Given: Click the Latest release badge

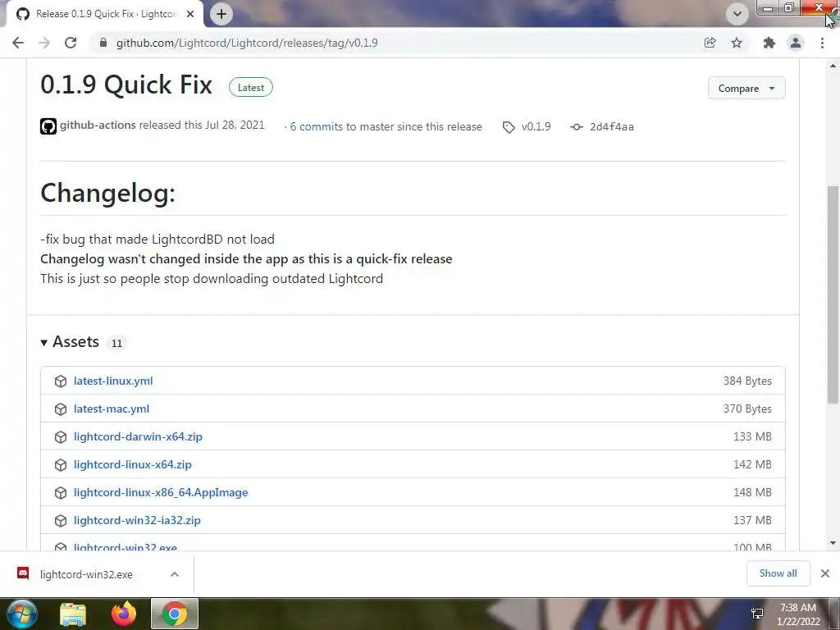Looking at the screenshot, I should pyautogui.click(x=251, y=87).
